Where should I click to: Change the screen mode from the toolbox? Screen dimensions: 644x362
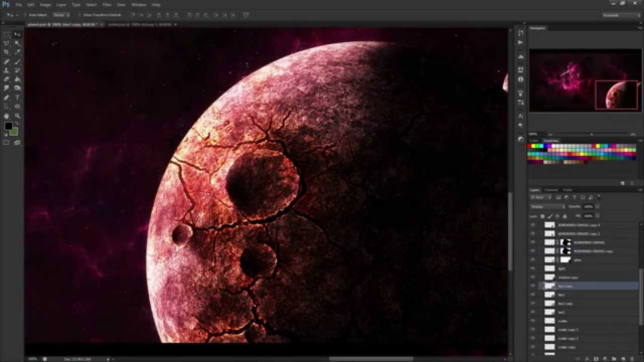18,143
